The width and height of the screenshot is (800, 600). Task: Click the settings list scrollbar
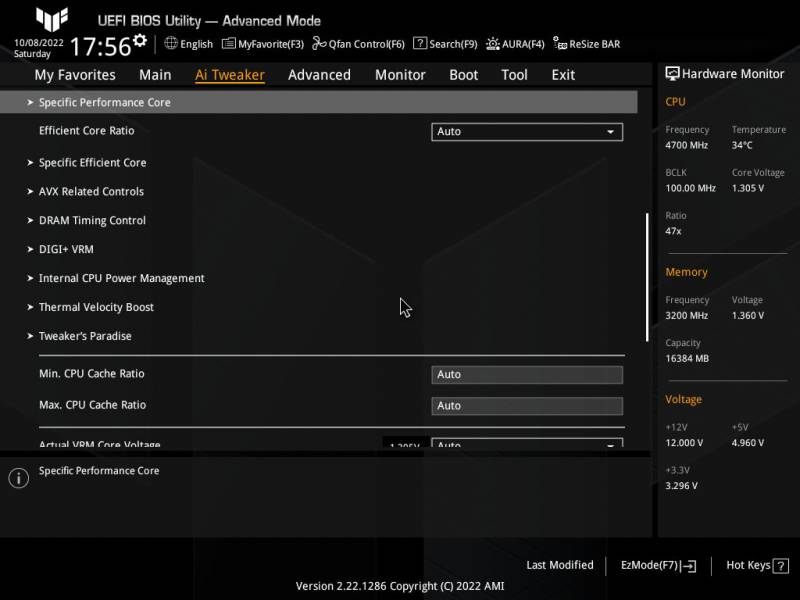(647, 277)
